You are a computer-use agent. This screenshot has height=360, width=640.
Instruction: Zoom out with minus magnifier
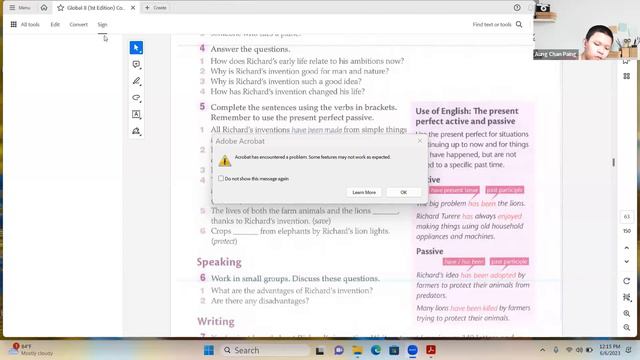pos(627,327)
